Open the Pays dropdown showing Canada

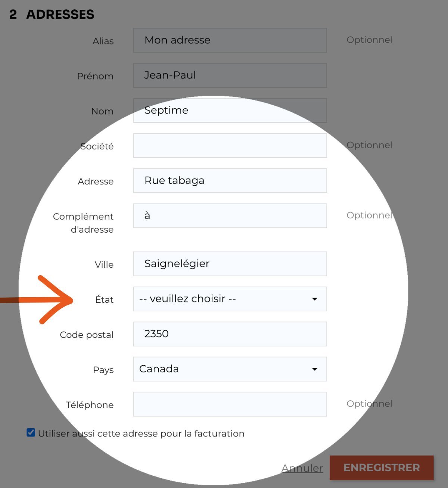[x=230, y=369]
